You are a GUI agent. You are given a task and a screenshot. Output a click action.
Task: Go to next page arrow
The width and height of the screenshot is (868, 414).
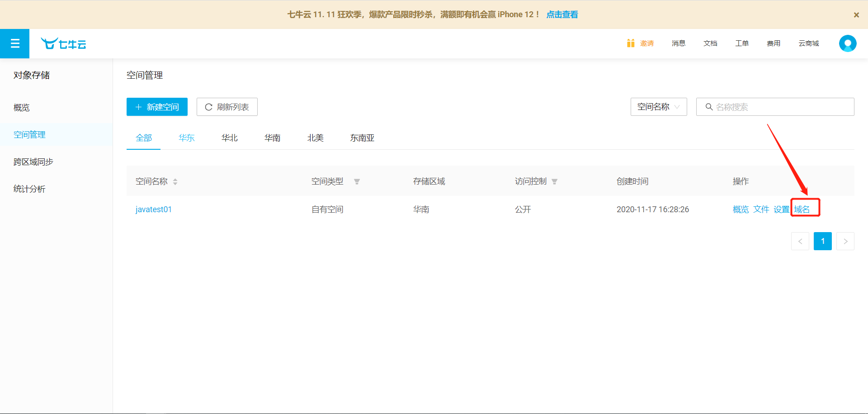pos(845,241)
